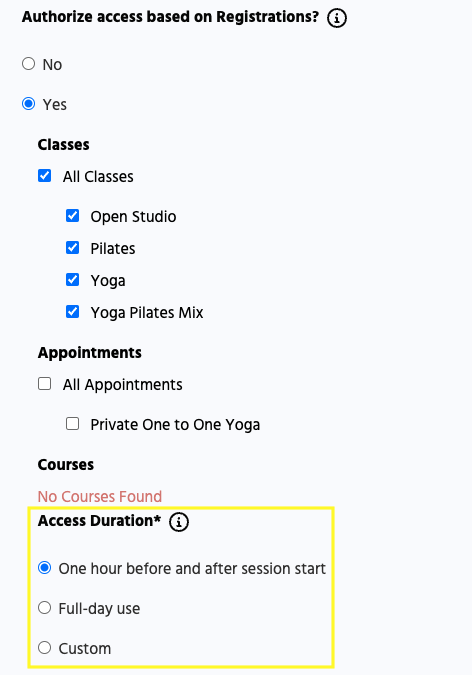Select the Yes radio button

tap(28, 104)
